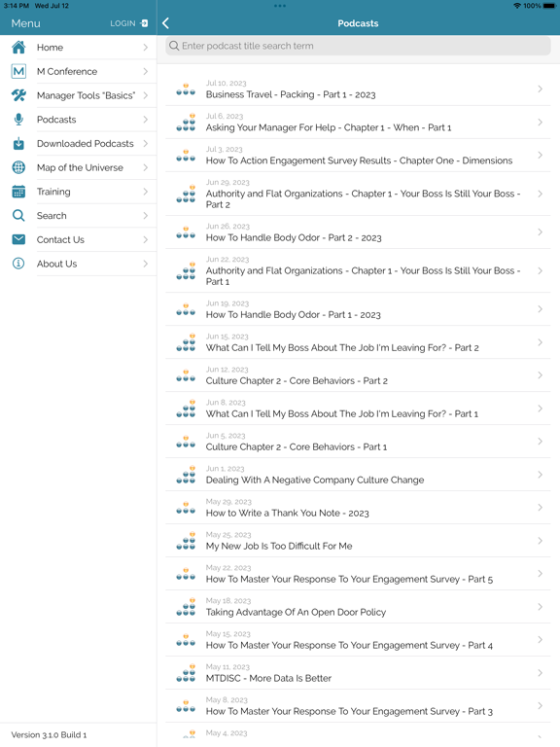Tap the chevron for How To Handle Body Odor - Part 1
This screenshot has width=560, height=747.
pyautogui.click(x=540, y=309)
